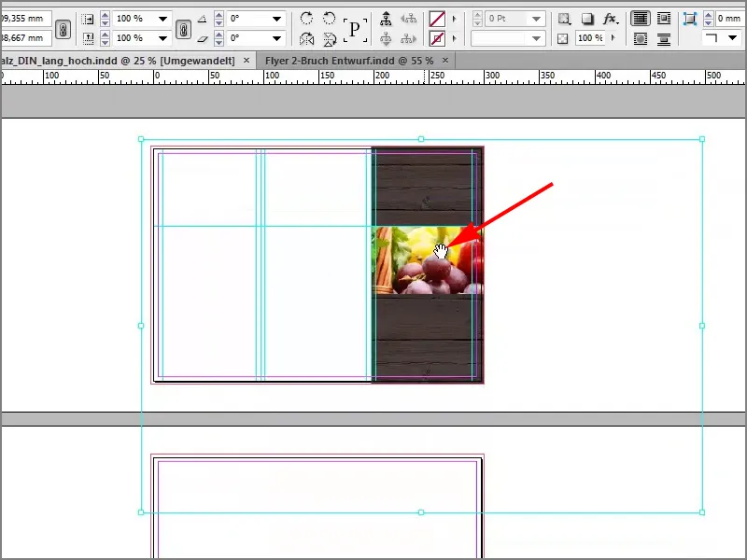Select the vegetables photo on the flyer

point(427,260)
